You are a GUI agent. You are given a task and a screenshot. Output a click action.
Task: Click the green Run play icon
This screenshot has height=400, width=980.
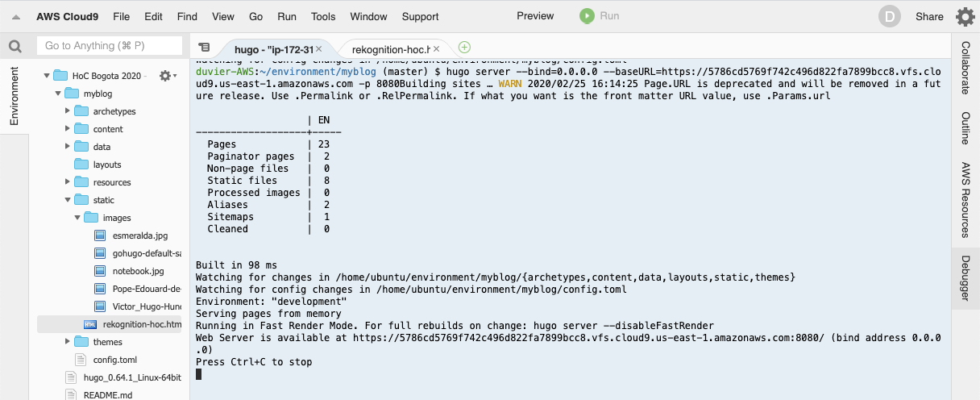point(587,15)
